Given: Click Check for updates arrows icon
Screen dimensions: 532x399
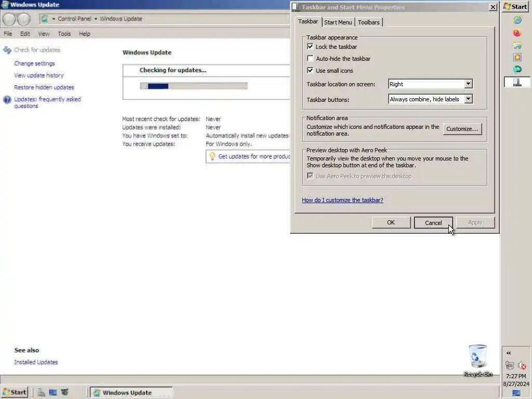Looking at the screenshot, I should click(x=7, y=50).
